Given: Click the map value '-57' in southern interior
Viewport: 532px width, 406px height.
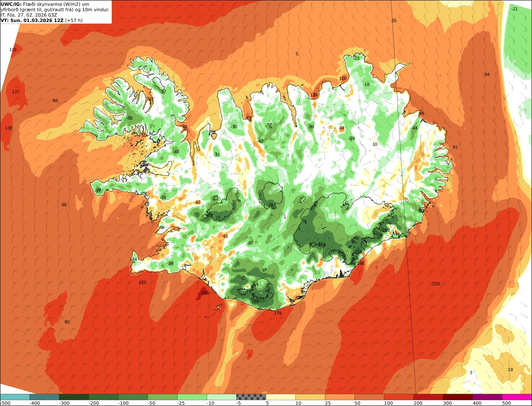Looking at the screenshot, I should click(x=250, y=243).
